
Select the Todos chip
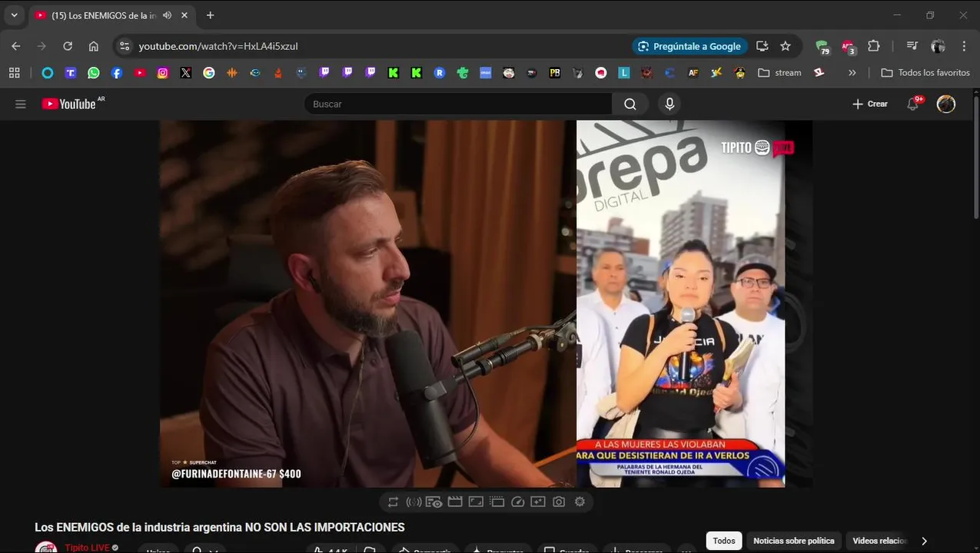tap(724, 541)
